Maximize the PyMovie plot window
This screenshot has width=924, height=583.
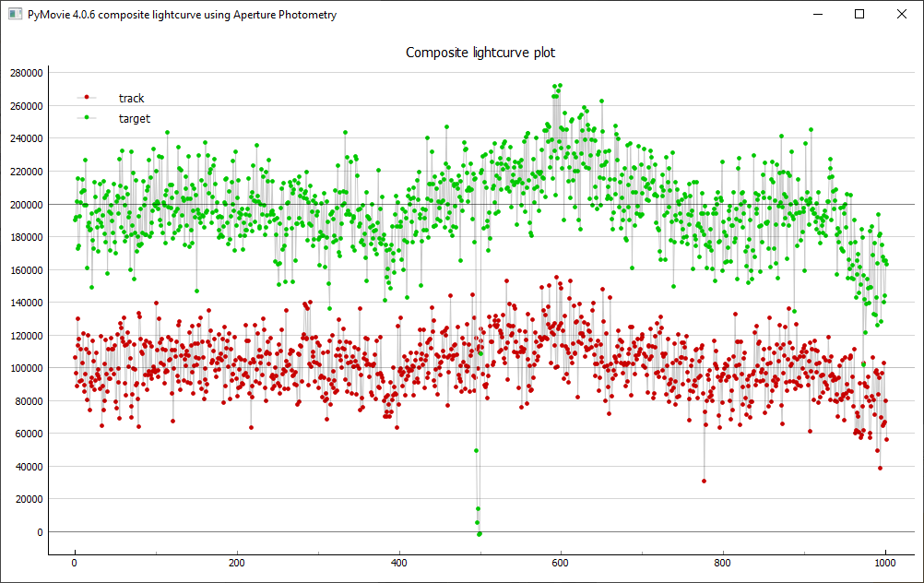[859, 15]
